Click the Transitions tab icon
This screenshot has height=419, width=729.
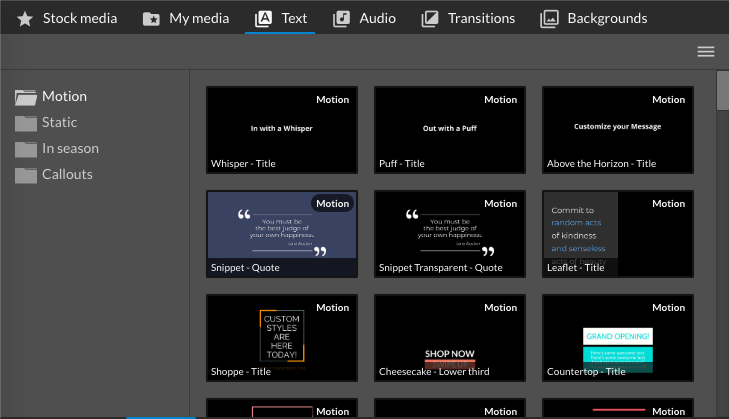pyautogui.click(x=430, y=18)
